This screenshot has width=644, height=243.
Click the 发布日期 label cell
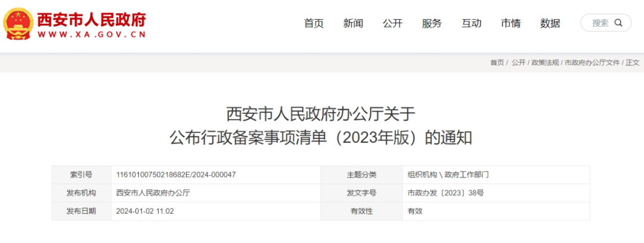point(81,211)
